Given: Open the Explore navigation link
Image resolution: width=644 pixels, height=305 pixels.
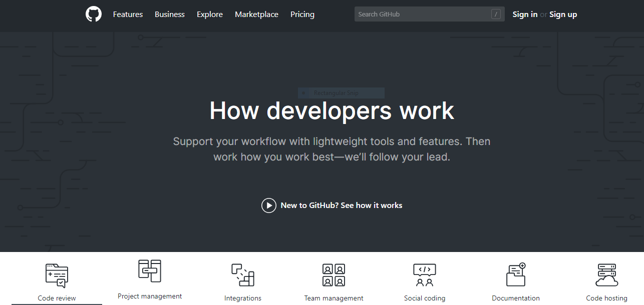Looking at the screenshot, I should pyautogui.click(x=210, y=14).
